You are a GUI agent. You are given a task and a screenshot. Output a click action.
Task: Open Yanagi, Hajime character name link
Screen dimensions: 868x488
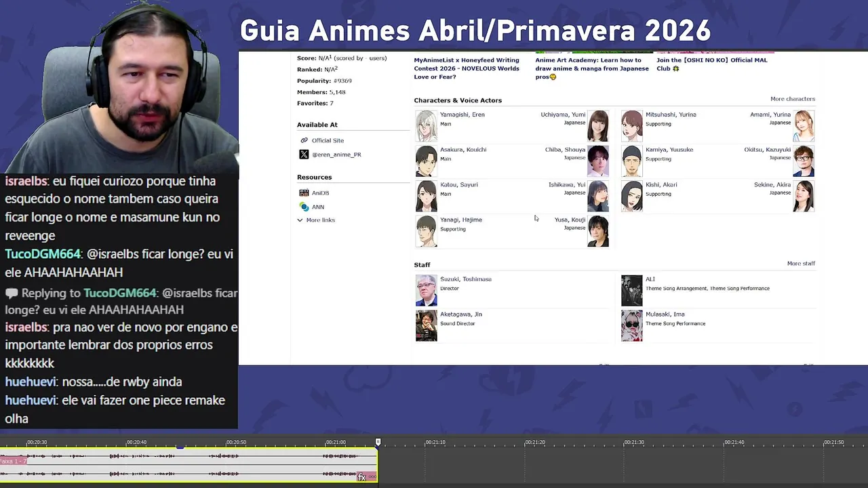click(x=461, y=220)
